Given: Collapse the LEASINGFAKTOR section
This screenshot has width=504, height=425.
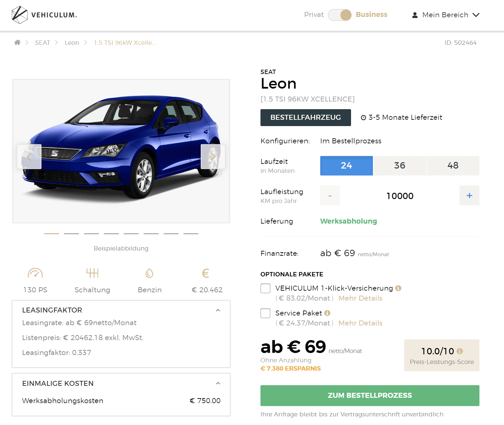Looking at the screenshot, I should click(x=218, y=310).
